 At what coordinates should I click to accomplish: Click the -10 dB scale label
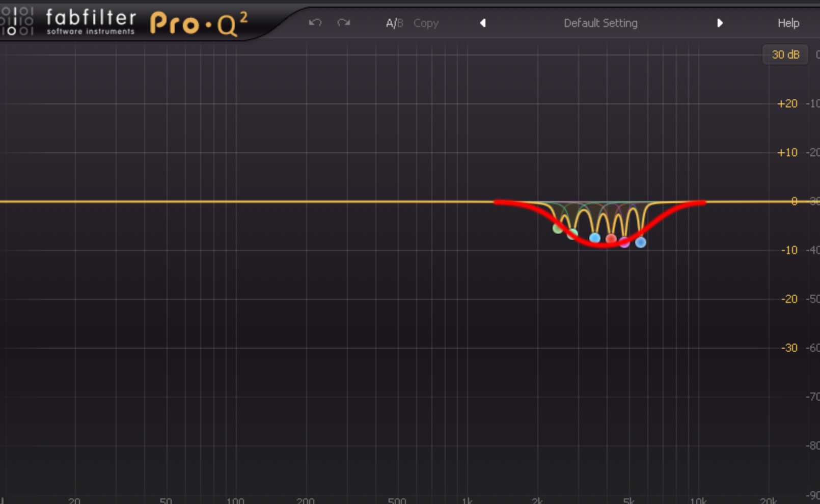point(789,250)
